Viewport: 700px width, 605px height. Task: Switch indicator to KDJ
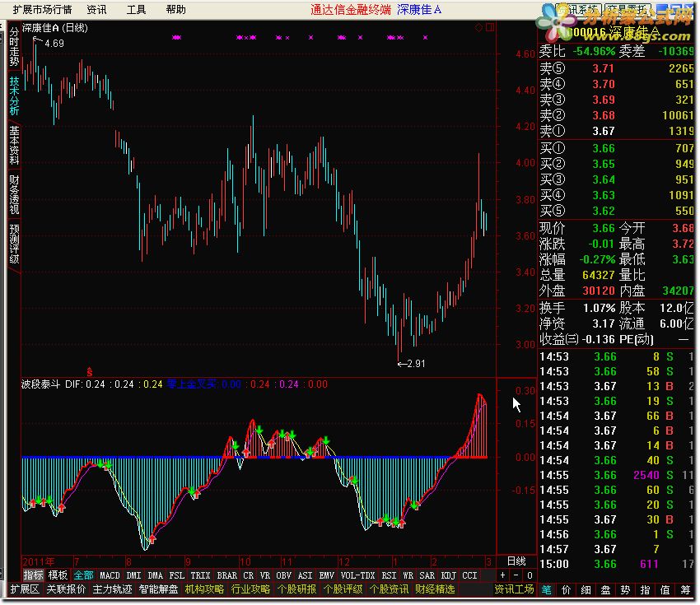pos(449,575)
